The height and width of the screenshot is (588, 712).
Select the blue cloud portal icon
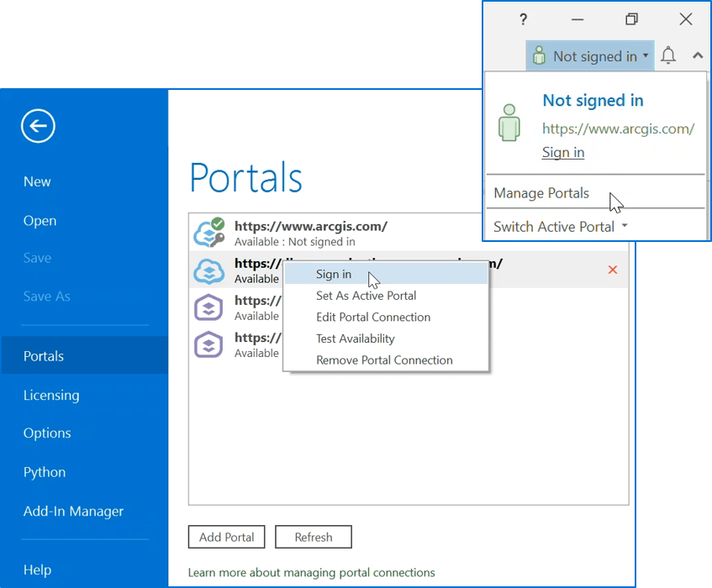coord(208,270)
